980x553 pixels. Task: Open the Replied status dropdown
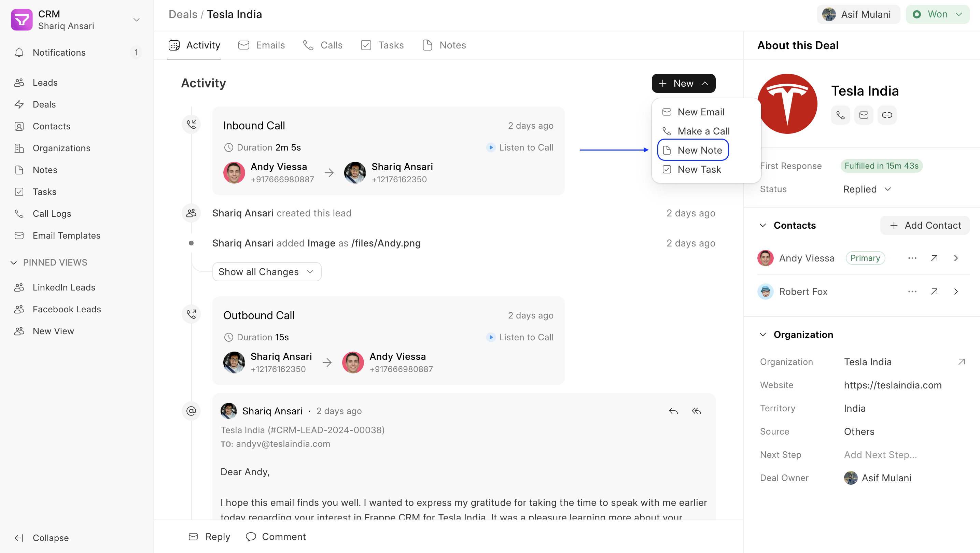coord(867,189)
